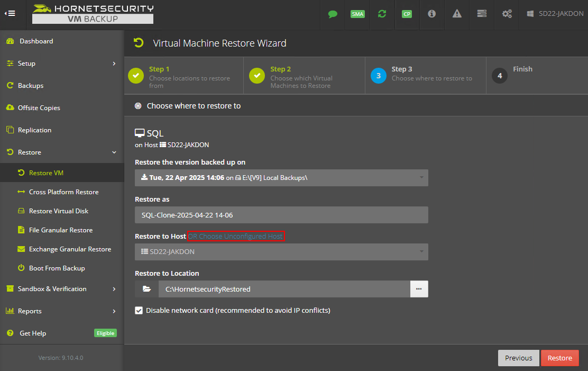
Task: Go to Step 1 of the wizard
Action: (184, 76)
